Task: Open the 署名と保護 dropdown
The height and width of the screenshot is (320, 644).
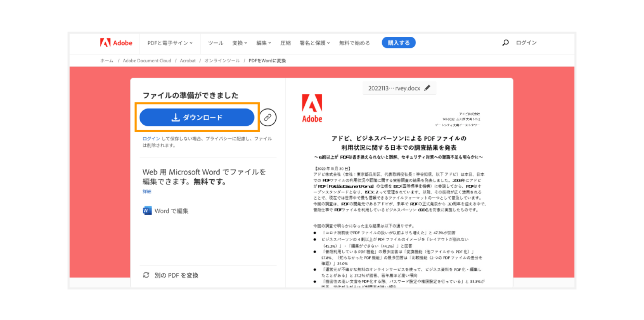Action: point(315,43)
